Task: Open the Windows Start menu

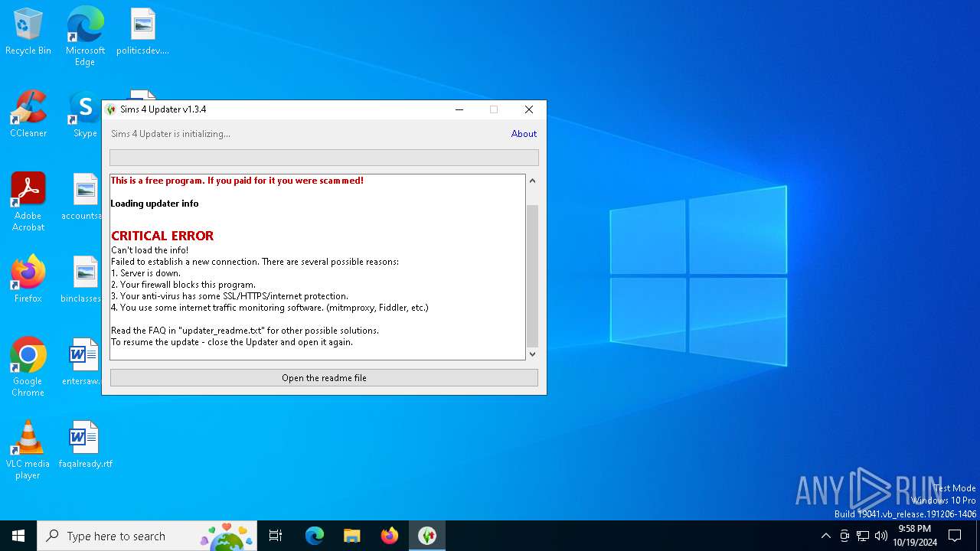Action: (18, 536)
